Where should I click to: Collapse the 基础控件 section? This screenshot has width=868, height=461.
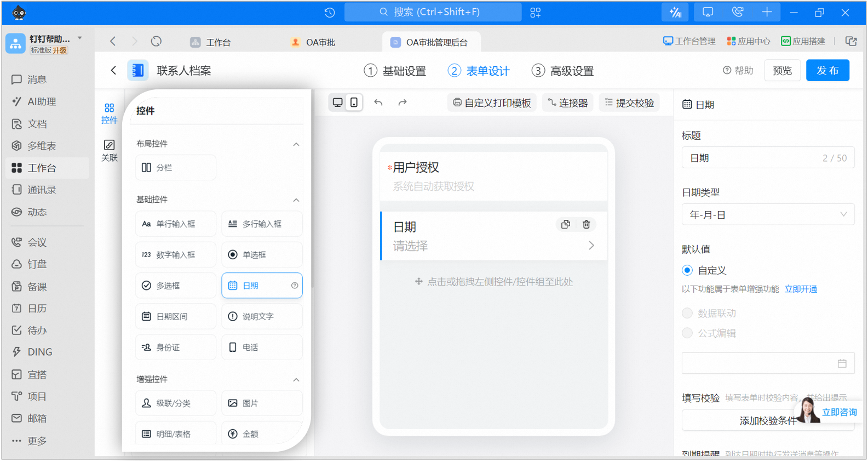click(296, 200)
